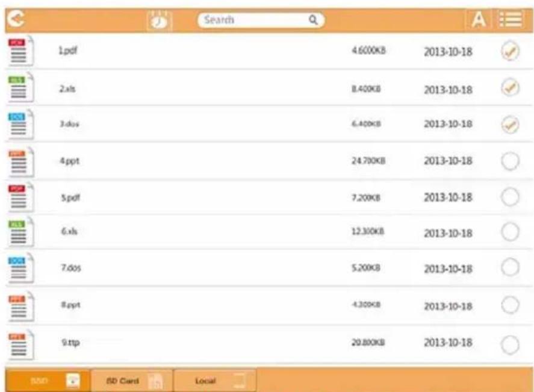The height and width of the screenshot is (392, 534).
Task: Click the file name 6.xls
Action: (x=69, y=231)
